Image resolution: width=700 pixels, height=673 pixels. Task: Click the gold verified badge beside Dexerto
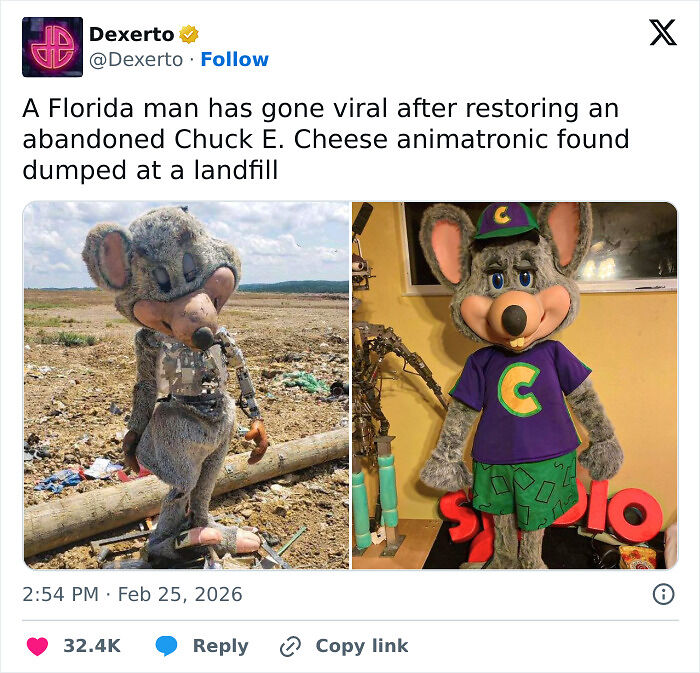coord(188,35)
